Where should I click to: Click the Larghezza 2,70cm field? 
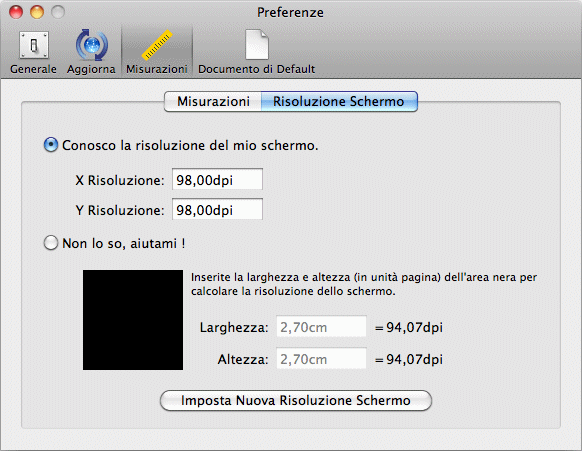[x=321, y=327]
